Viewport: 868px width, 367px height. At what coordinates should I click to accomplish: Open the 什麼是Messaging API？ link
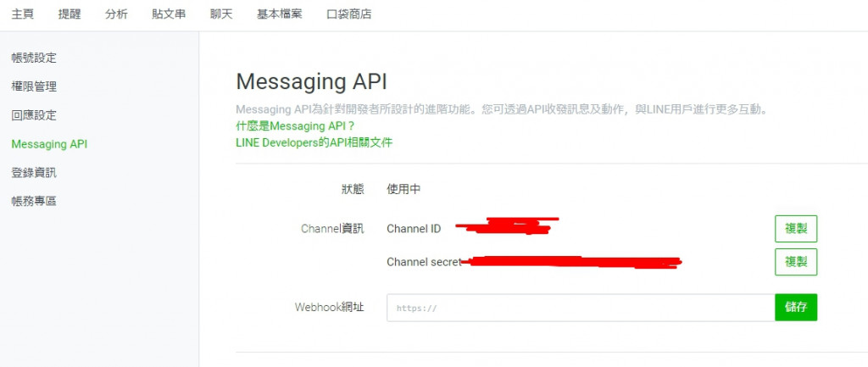(295, 125)
